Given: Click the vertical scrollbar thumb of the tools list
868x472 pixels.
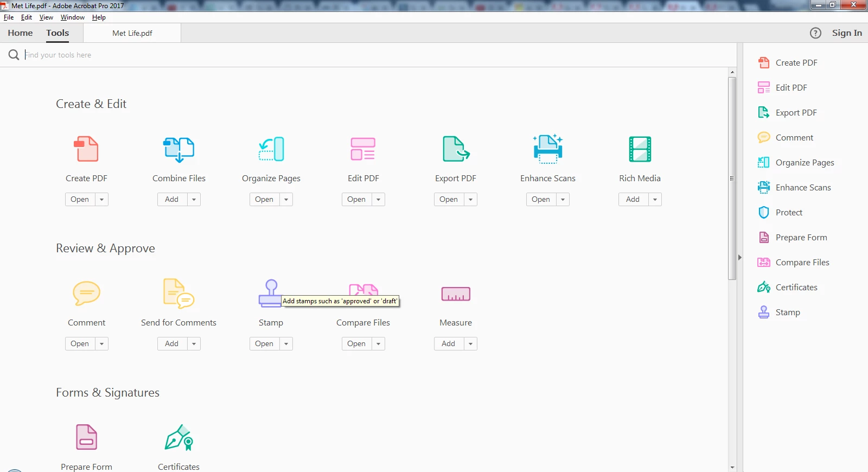Looking at the screenshot, I should (x=732, y=178).
